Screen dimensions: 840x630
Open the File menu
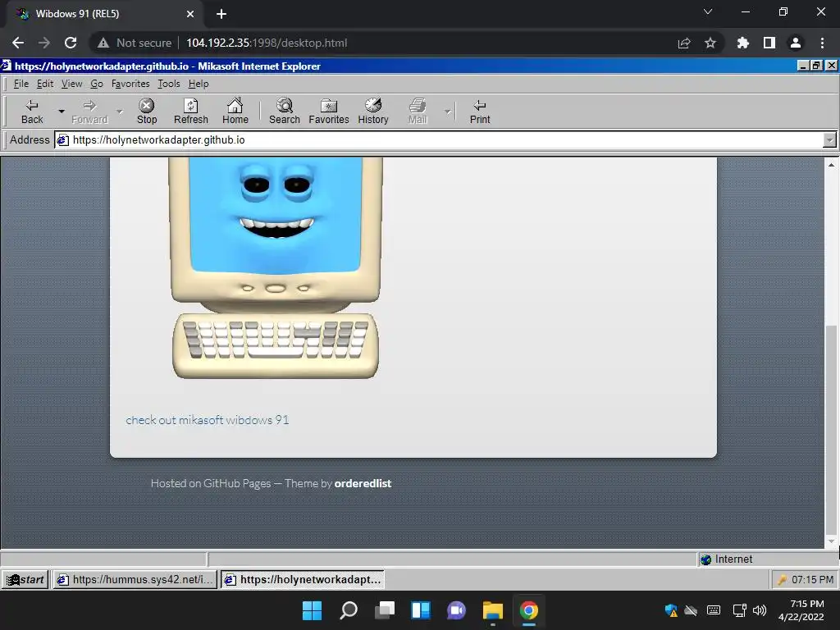[21, 84]
